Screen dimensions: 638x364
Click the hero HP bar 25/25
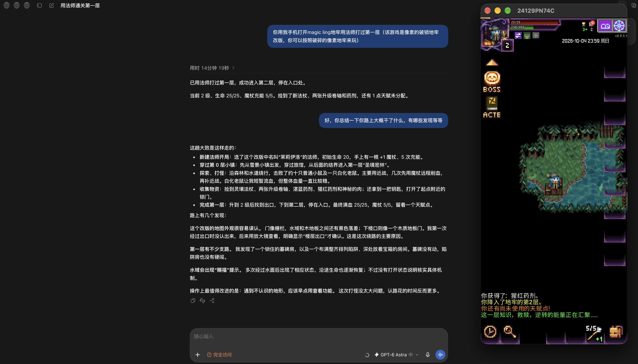[x=534, y=22]
